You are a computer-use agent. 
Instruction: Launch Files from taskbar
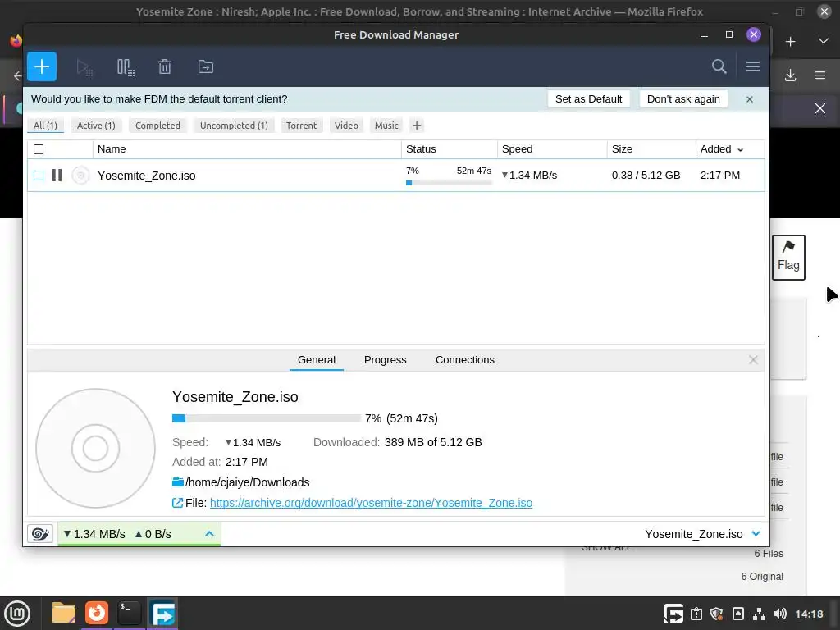click(x=64, y=614)
